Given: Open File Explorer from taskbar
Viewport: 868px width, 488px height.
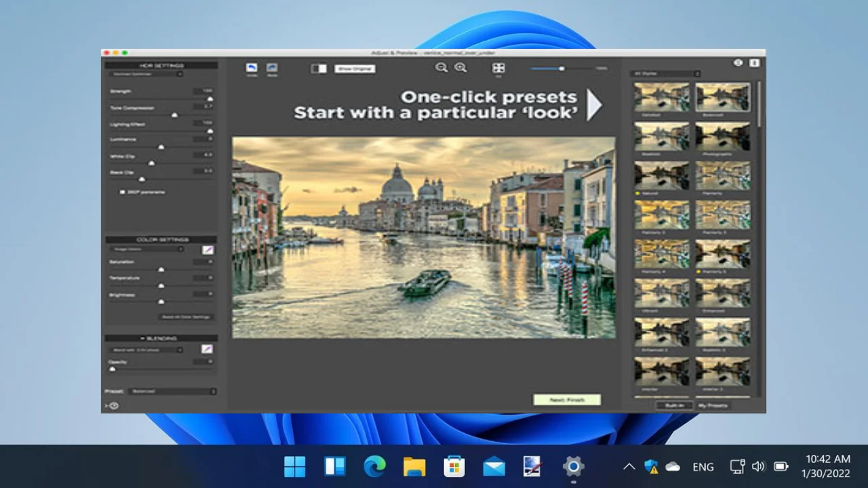Looking at the screenshot, I should pos(414,466).
